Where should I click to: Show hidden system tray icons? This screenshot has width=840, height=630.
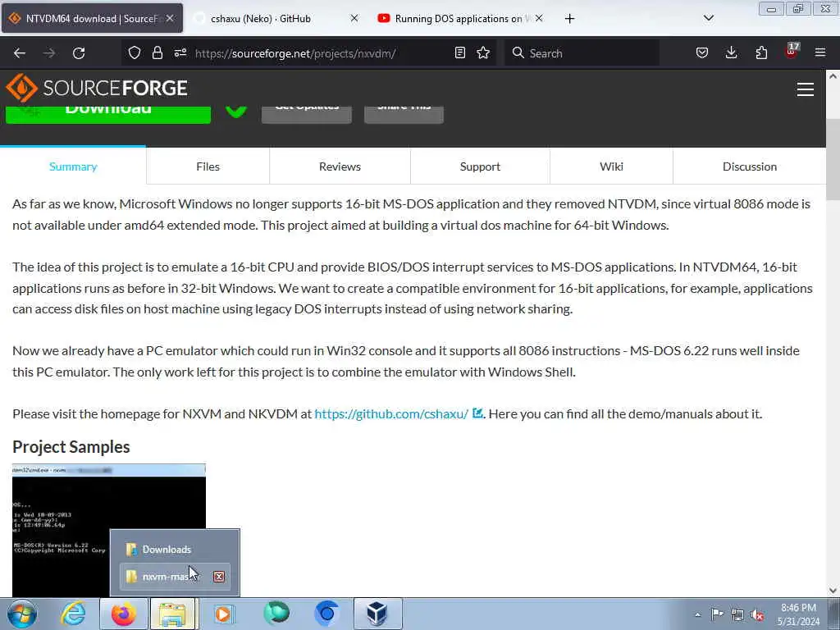tap(697, 614)
